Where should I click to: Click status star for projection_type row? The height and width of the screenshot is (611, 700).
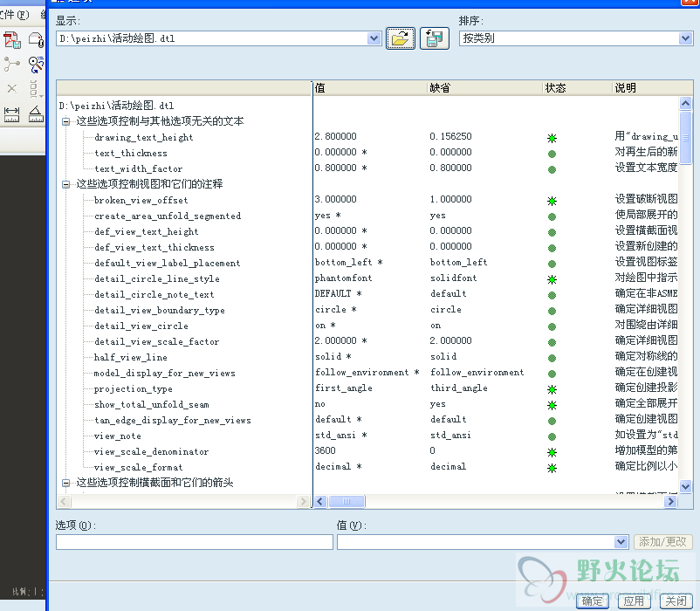(x=552, y=389)
